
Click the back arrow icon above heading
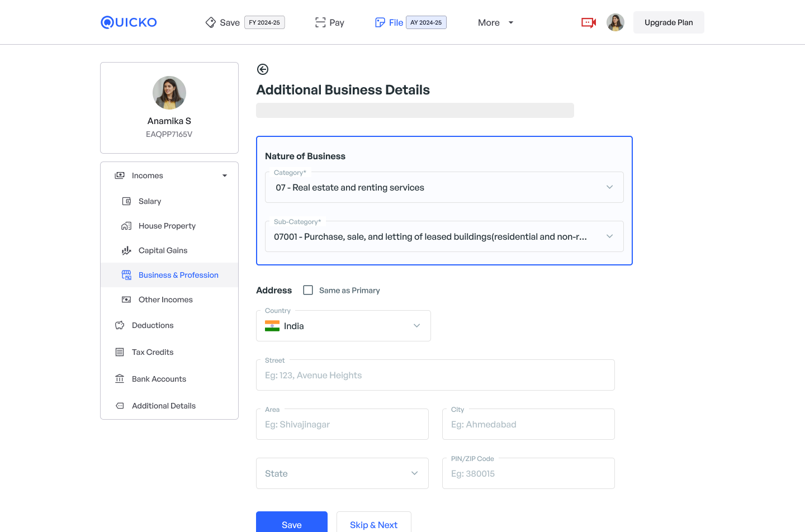(x=262, y=69)
